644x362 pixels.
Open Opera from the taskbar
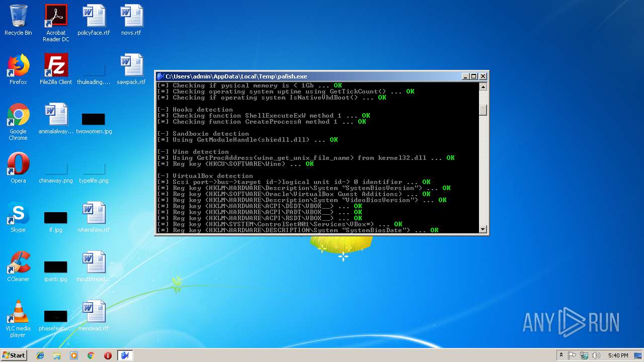[108, 355]
